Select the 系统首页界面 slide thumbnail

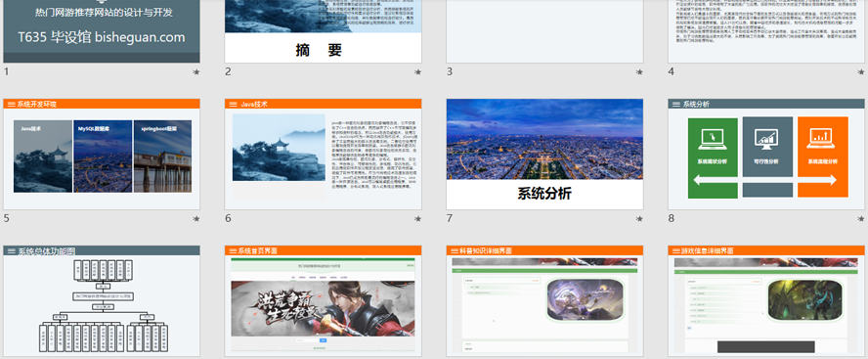[323, 301]
